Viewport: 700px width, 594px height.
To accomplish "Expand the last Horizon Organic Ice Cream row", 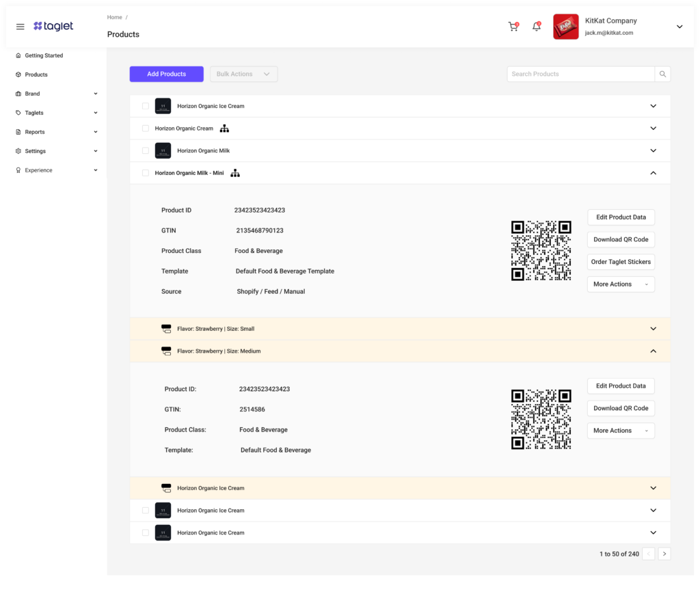I will 653,533.
